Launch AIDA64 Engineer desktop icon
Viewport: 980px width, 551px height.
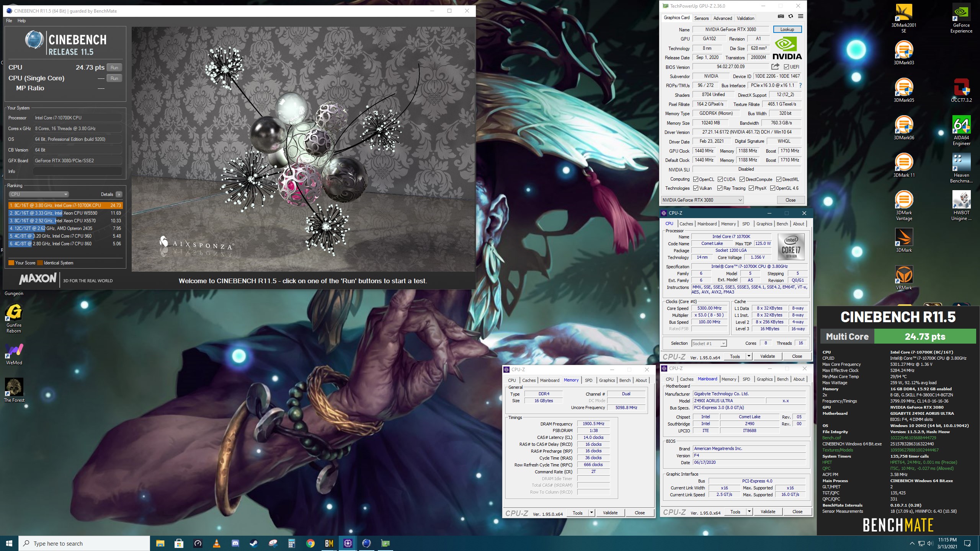coord(961,130)
